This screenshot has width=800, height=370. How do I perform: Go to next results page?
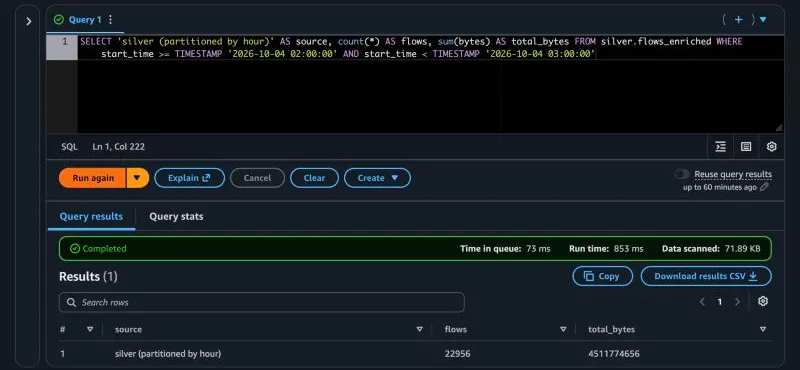(737, 302)
